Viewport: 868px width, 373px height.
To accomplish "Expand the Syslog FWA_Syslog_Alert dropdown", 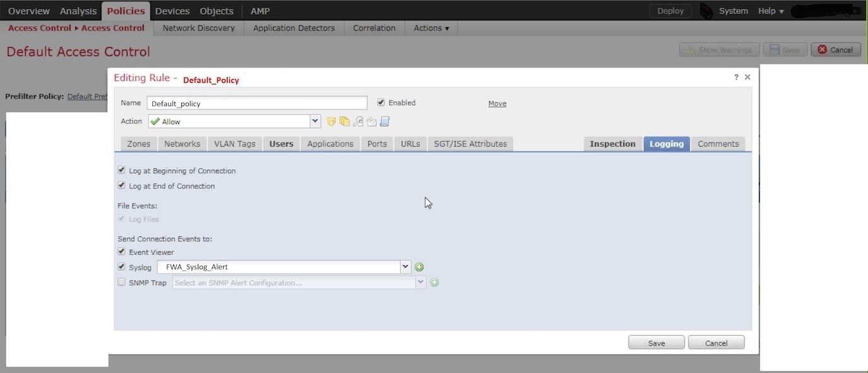I will click(406, 267).
